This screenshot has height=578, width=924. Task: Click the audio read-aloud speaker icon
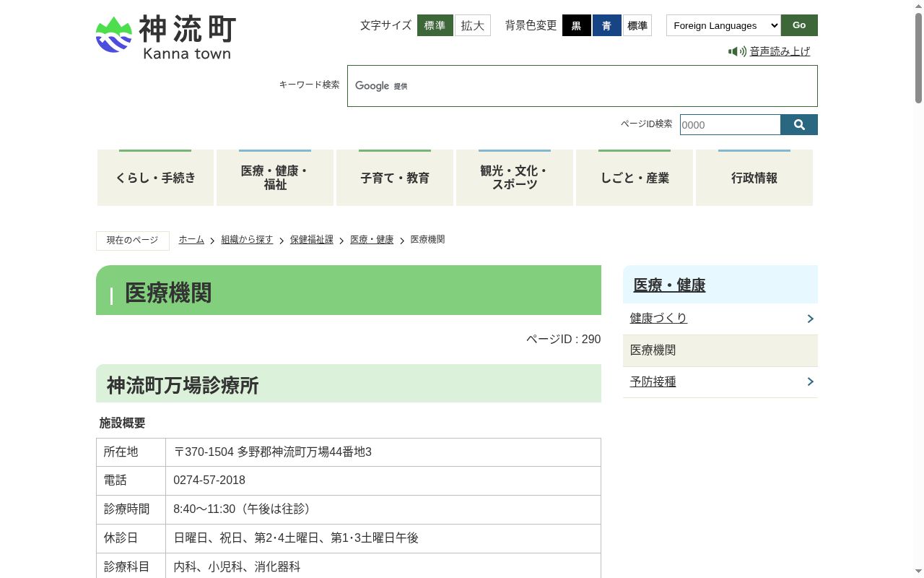click(x=737, y=51)
